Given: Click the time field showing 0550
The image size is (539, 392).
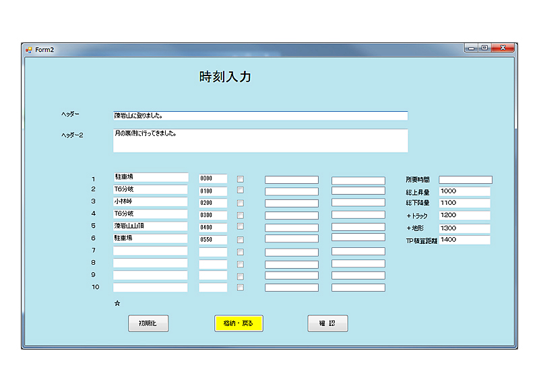Looking at the screenshot, I should 213,239.
